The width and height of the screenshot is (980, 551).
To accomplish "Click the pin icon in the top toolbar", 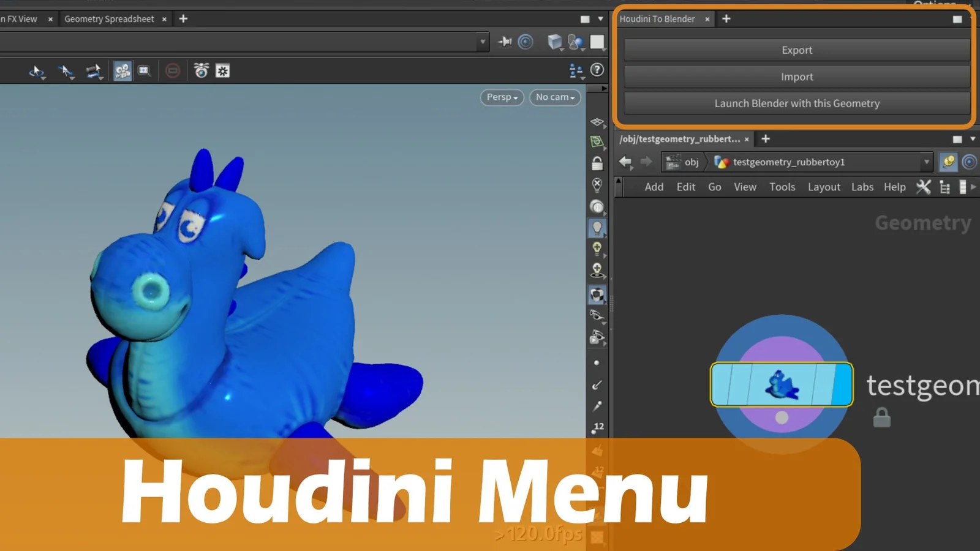I will click(x=505, y=42).
